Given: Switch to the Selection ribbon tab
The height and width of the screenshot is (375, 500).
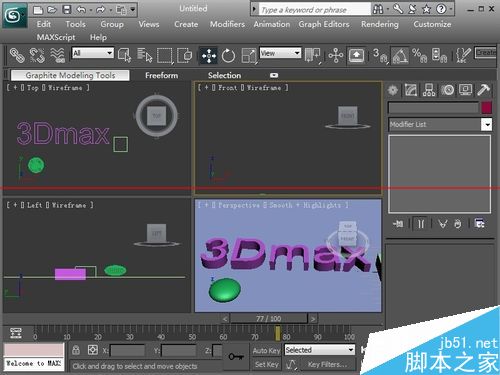Looking at the screenshot, I should [x=225, y=76].
